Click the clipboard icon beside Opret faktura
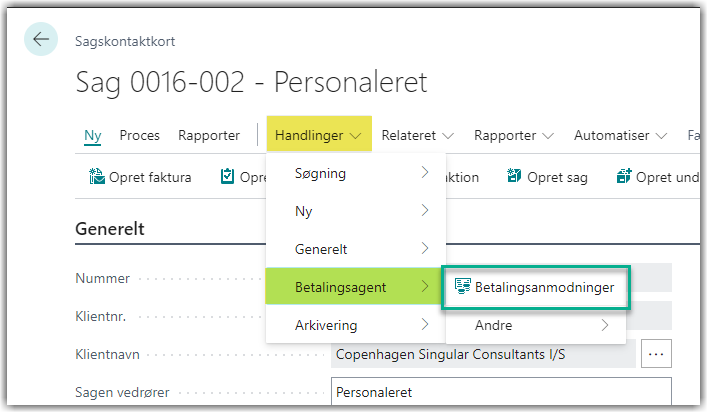 tap(227, 176)
